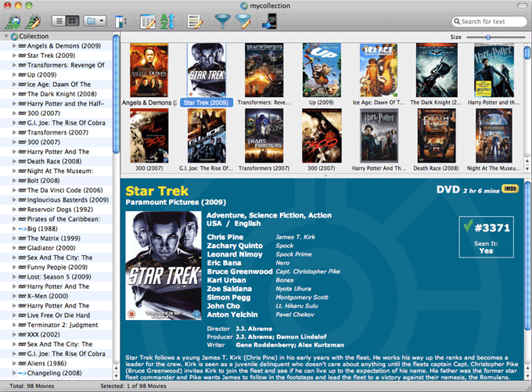532x392 pixels.
Task: Expand the Up (2009) tree row
Action: click(14, 74)
